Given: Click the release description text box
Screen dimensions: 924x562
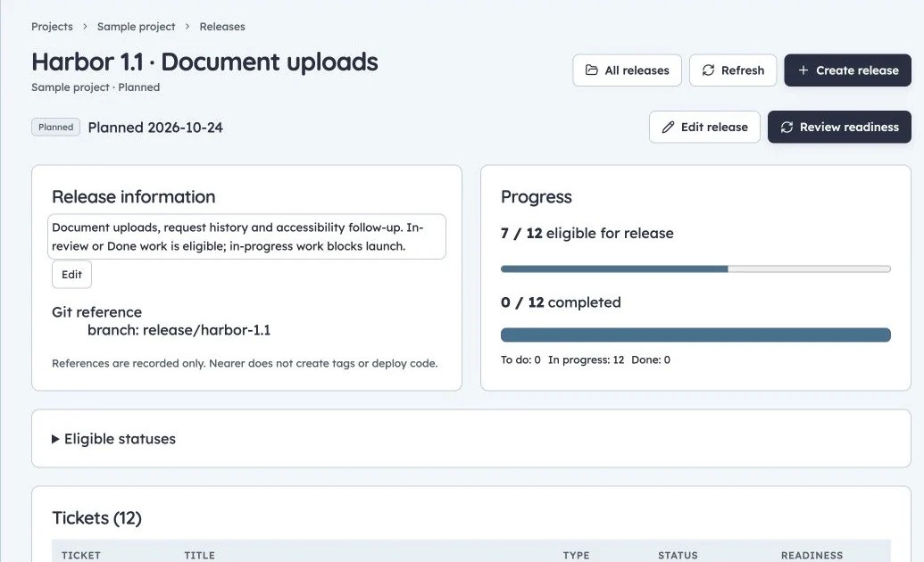Looking at the screenshot, I should coord(246,236).
